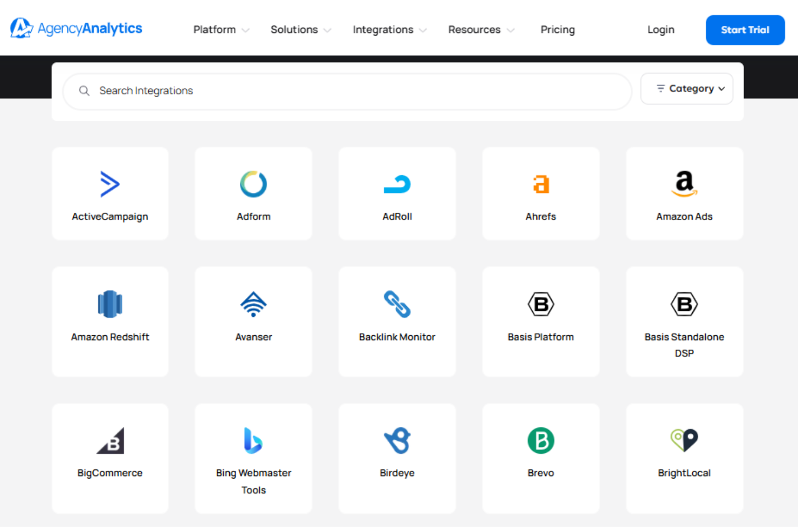Click the Start Trial button

tap(745, 30)
